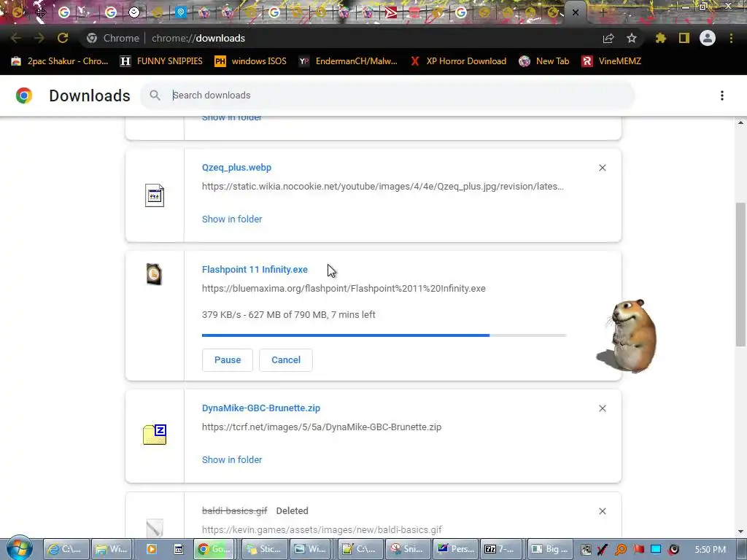Image resolution: width=747 pixels, height=560 pixels.
Task: Click the Flashpoint download progress bar
Action: (x=384, y=335)
